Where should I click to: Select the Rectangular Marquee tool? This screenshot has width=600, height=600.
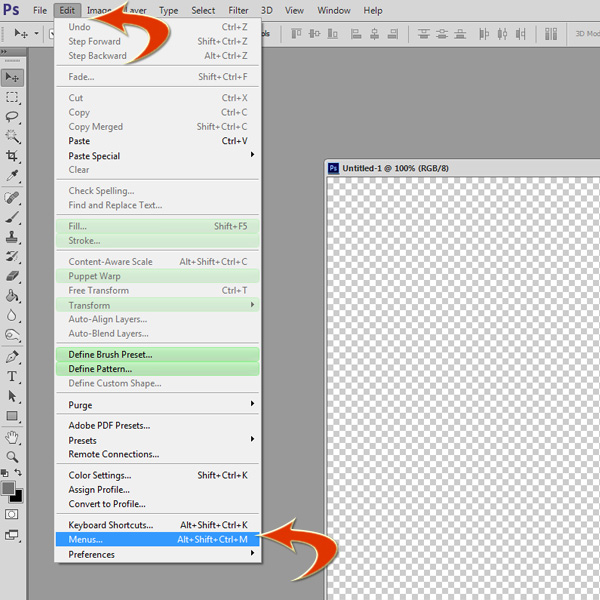pyautogui.click(x=12, y=98)
